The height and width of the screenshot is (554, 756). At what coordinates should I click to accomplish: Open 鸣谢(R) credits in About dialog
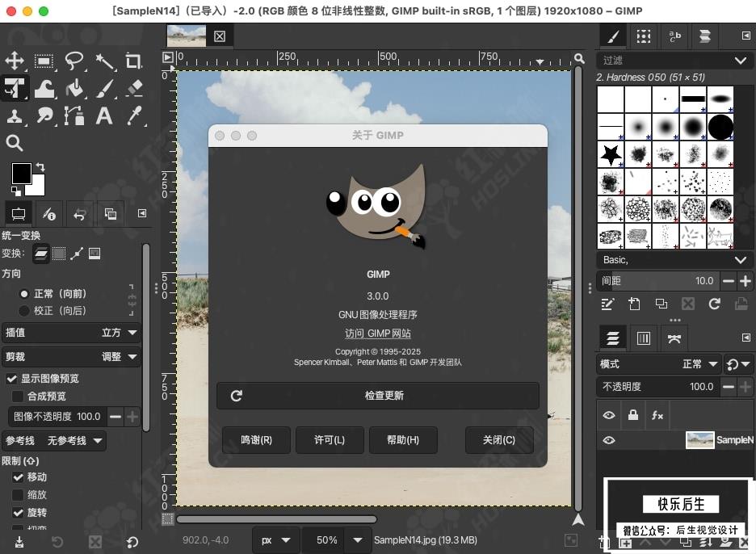[257, 440]
